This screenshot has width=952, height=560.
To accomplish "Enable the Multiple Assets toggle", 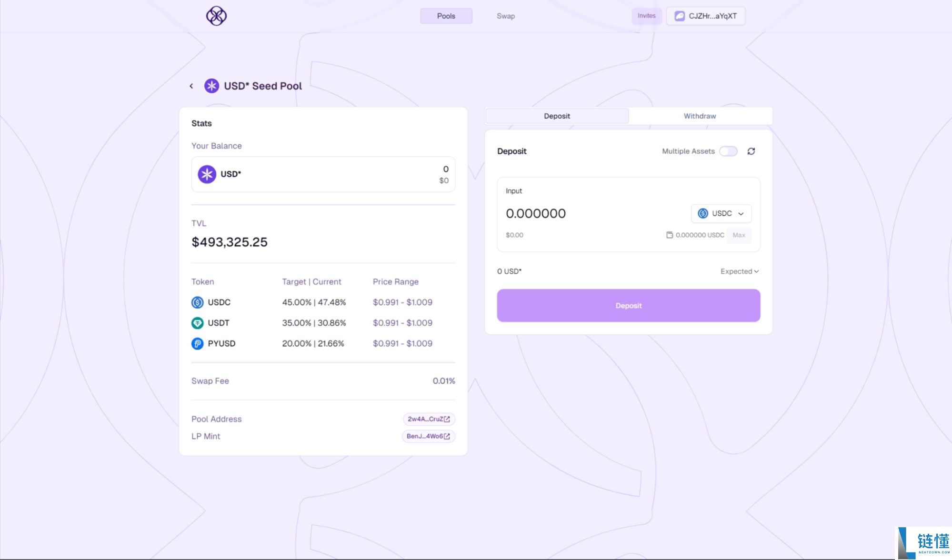I will [728, 151].
